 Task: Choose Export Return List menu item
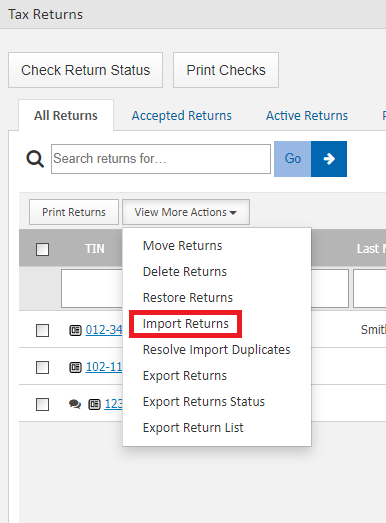pyautogui.click(x=193, y=428)
